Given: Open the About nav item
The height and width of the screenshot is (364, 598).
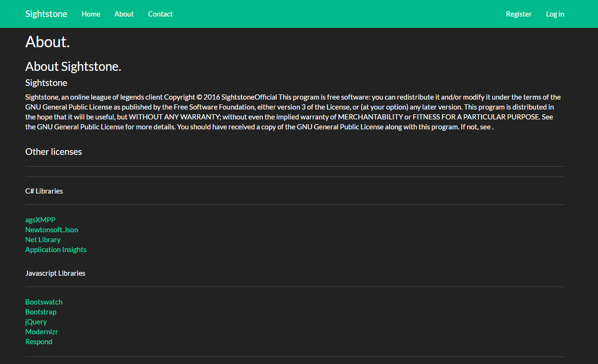Looking at the screenshot, I should 124,14.
